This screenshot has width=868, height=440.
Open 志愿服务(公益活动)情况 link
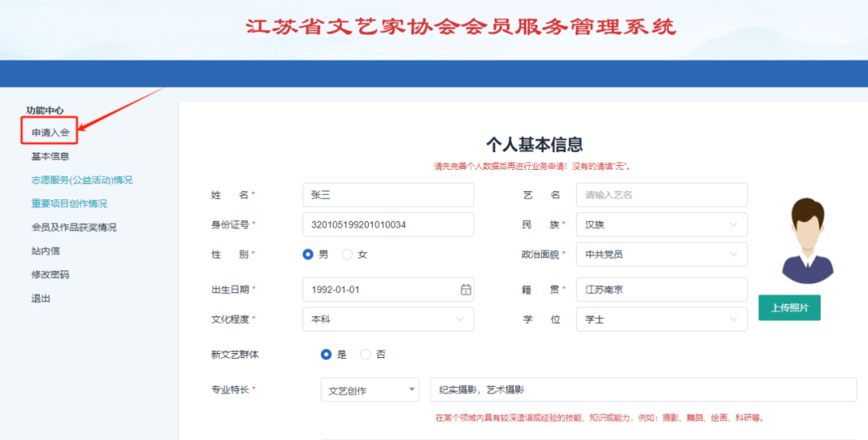pos(81,180)
